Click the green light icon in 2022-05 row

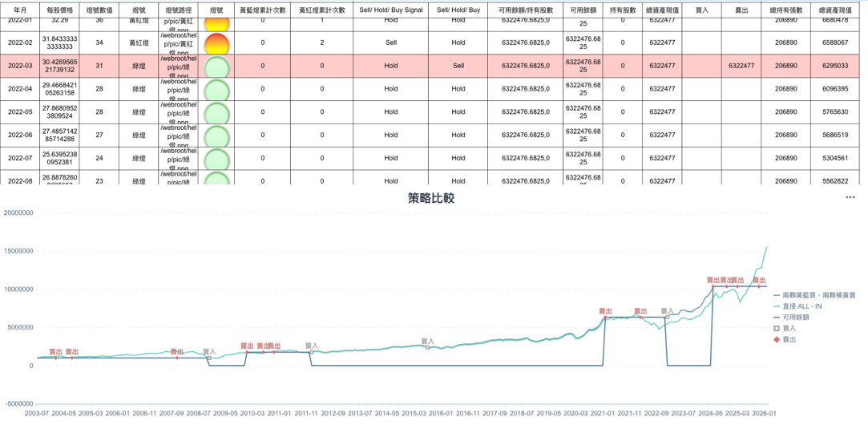pyautogui.click(x=216, y=113)
